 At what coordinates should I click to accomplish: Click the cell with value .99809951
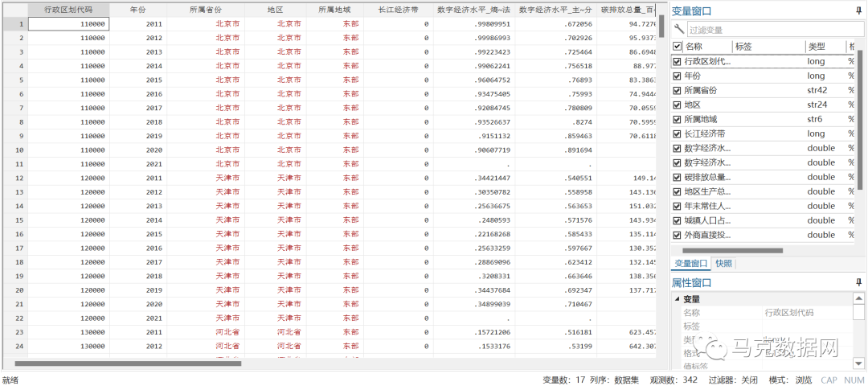coord(474,24)
